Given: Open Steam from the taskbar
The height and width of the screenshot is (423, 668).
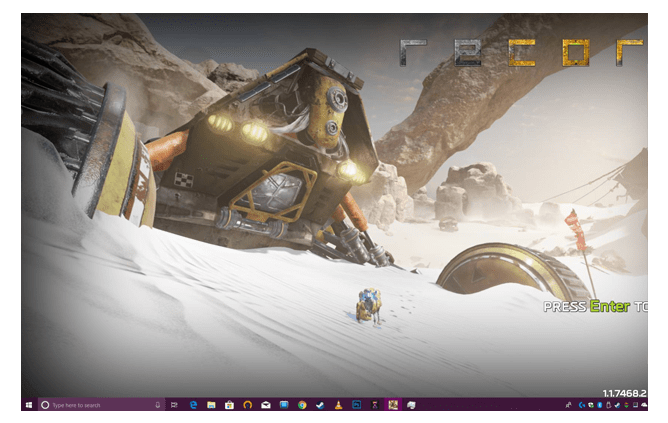Looking at the screenshot, I should (320, 405).
